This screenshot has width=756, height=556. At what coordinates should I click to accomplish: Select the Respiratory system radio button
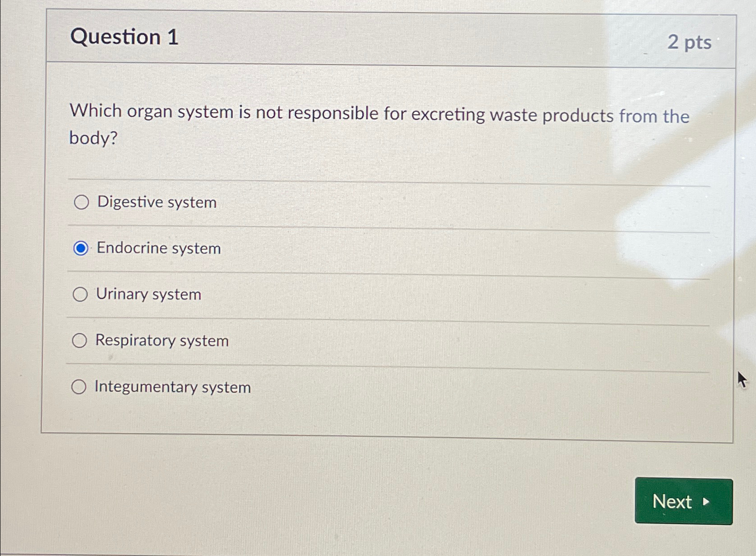tap(81, 341)
